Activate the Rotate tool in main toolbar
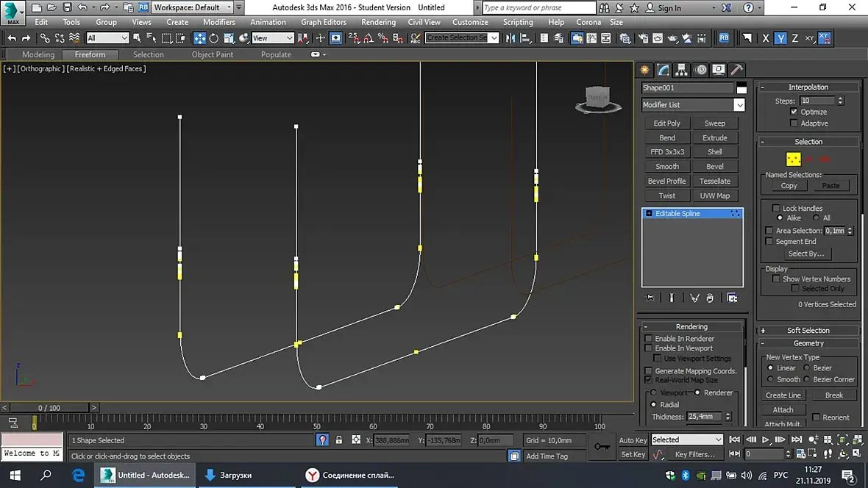 pyautogui.click(x=214, y=38)
